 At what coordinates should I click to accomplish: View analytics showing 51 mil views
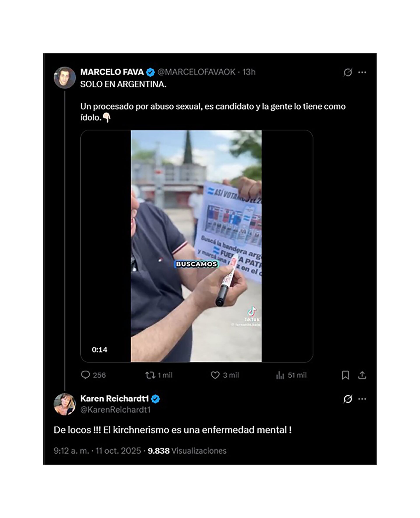(x=280, y=375)
